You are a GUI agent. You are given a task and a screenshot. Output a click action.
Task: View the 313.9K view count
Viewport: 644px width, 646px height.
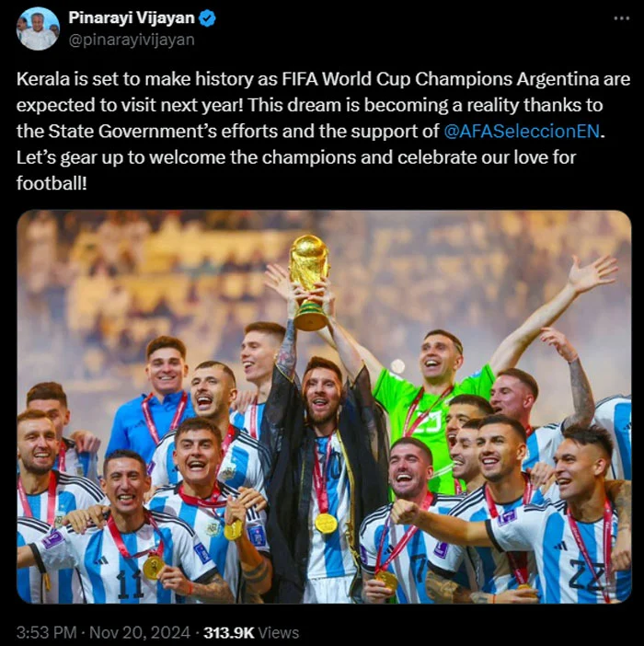coord(229,632)
